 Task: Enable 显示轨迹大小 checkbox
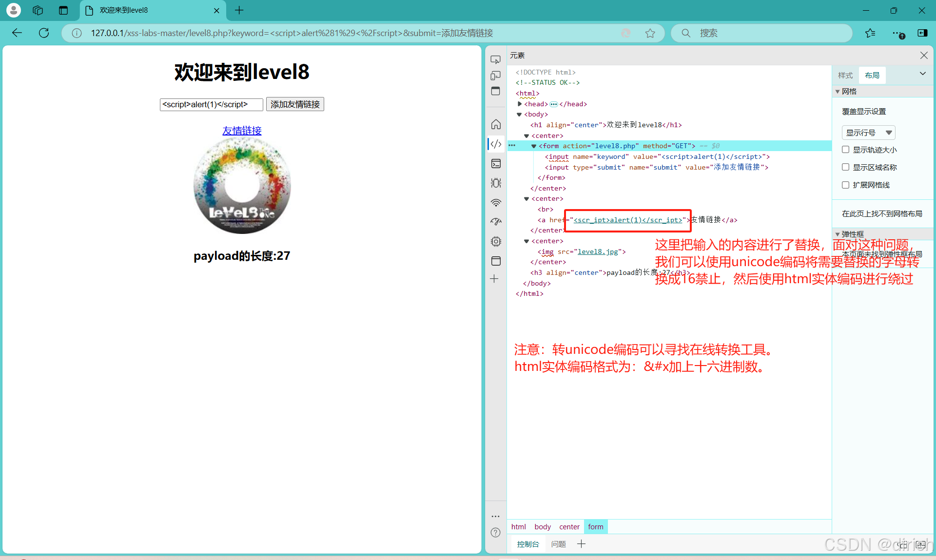pos(846,150)
